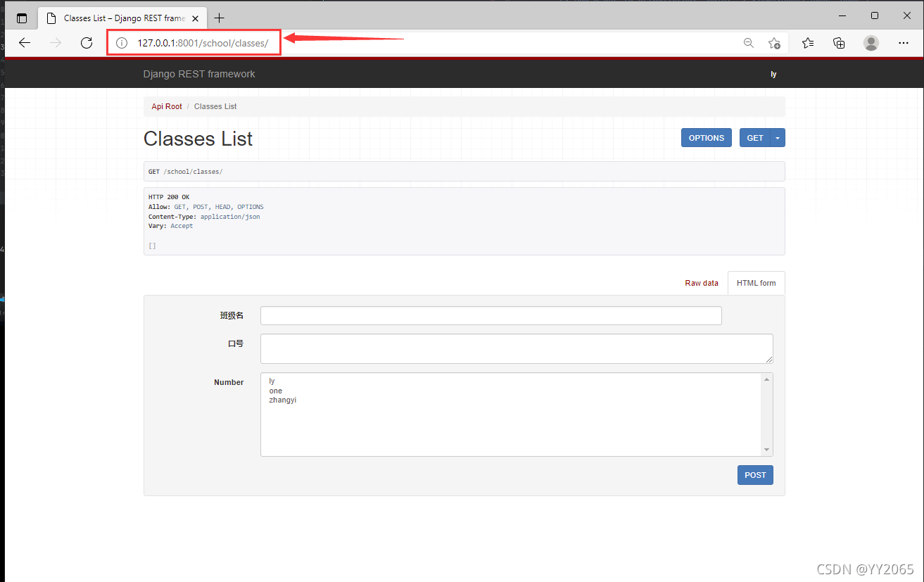This screenshot has width=924, height=582.
Task: Reload the page with the refresh icon
Action: (x=87, y=43)
